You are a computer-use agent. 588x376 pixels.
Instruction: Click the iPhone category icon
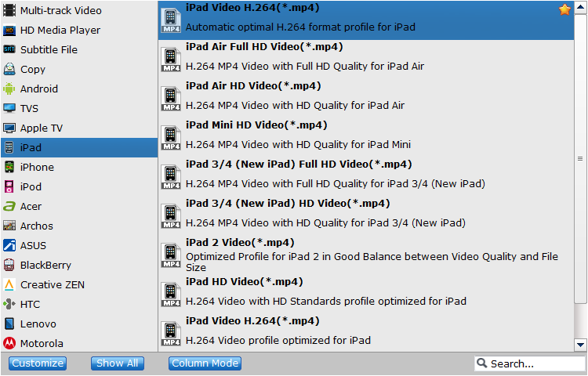(x=9, y=167)
